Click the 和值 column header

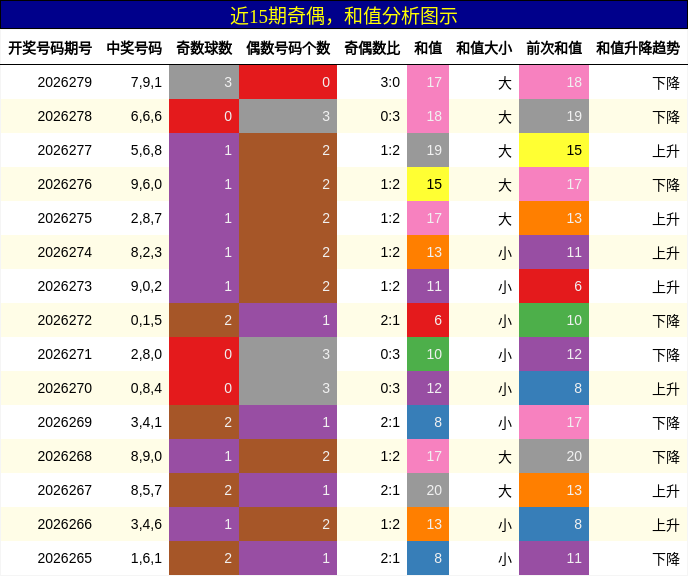[x=428, y=48]
